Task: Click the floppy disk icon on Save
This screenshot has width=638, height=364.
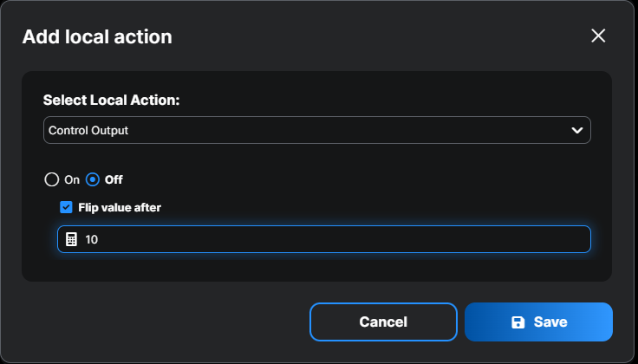Action: [x=518, y=322]
